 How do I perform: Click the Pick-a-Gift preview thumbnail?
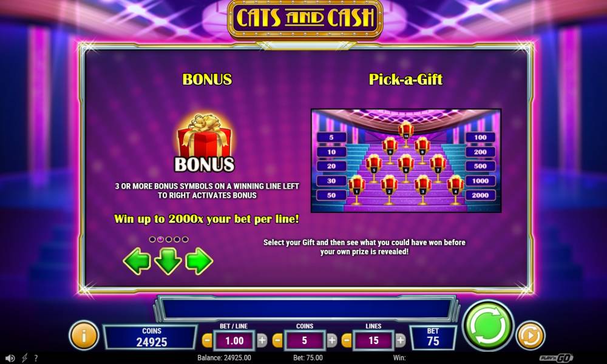pos(406,161)
